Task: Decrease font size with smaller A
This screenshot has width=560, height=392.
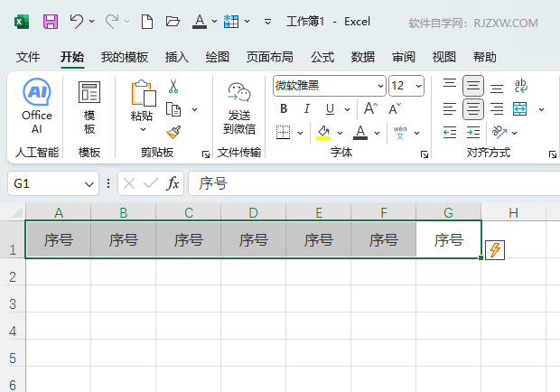Action: pos(395,108)
